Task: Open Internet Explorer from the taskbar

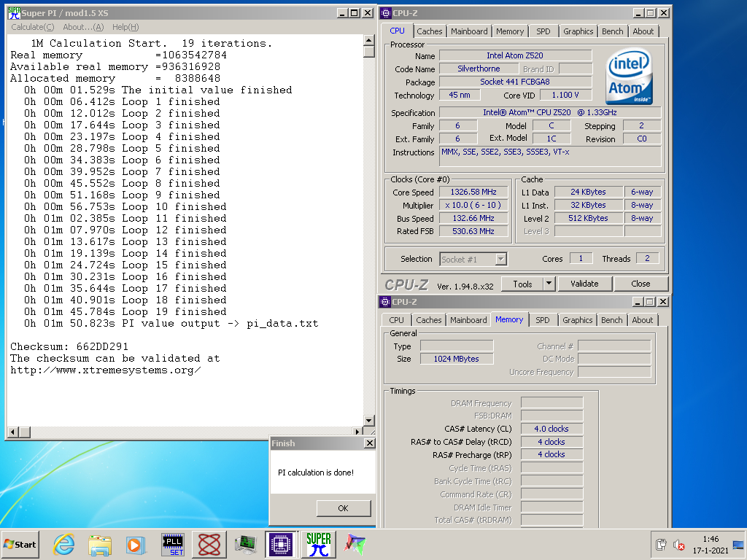Action: [x=64, y=545]
